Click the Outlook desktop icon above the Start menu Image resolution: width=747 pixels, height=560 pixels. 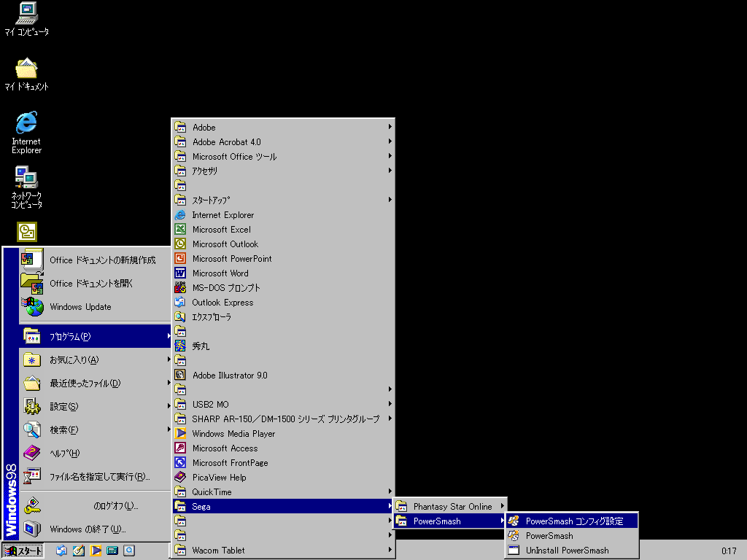click(x=27, y=232)
